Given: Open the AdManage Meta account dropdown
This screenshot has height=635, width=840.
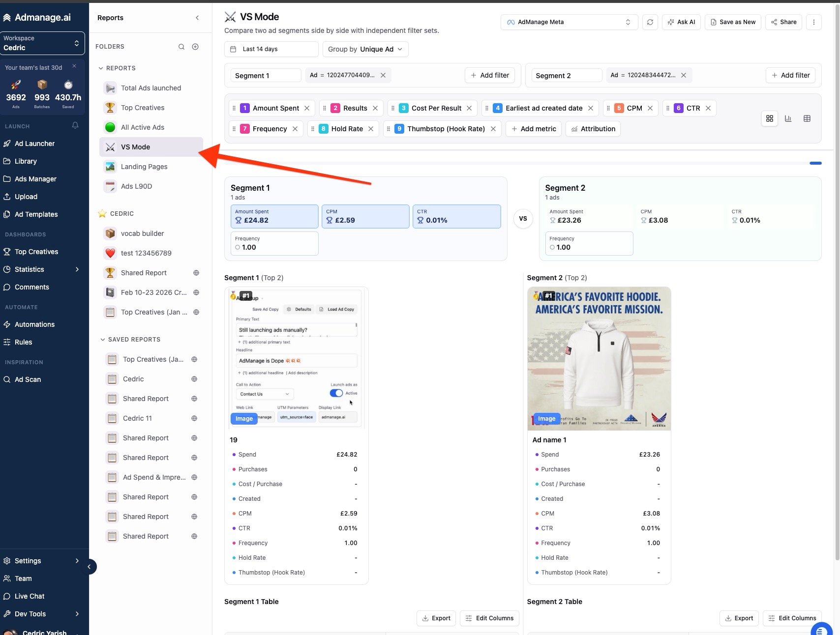Looking at the screenshot, I should point(569,22).
